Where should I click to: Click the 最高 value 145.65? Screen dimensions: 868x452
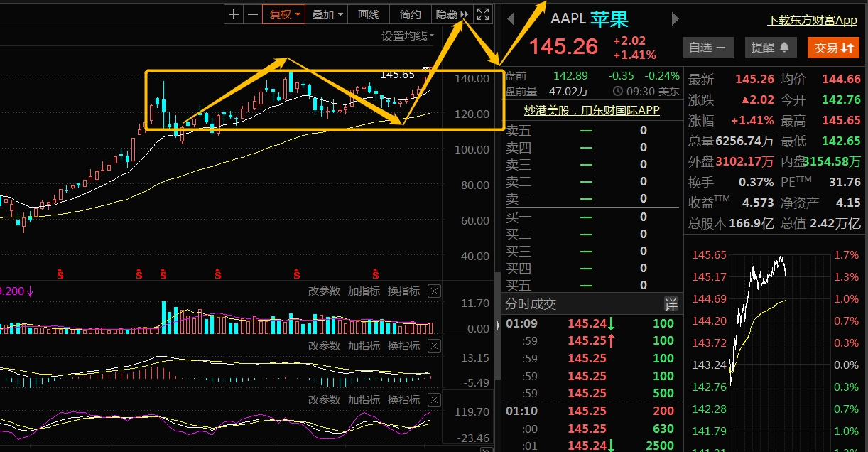tap(841, 121)
